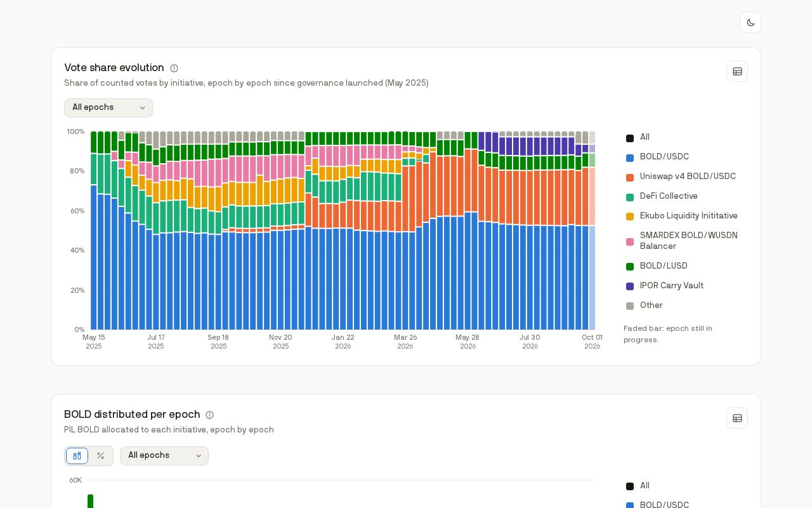Toggle SMARDEX BOLD/WUSDN Balancer legend entry
Screen dimensions: 812x508
(x=682, y=241)
